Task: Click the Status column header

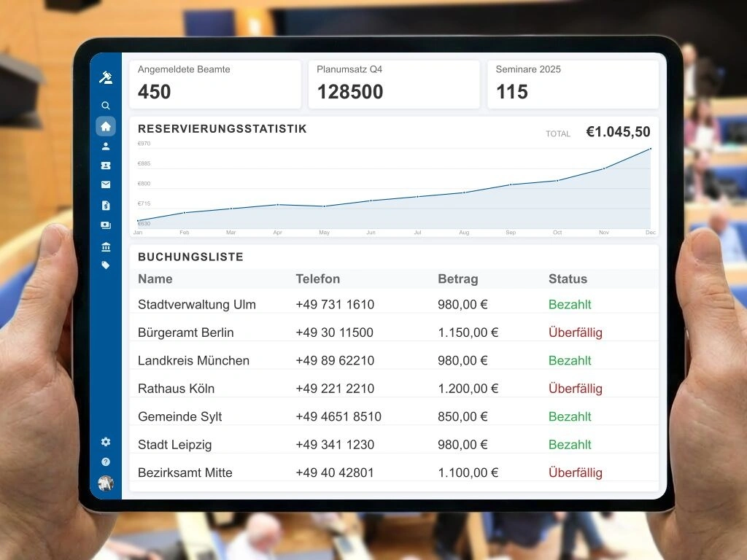Action: point(568,279)
